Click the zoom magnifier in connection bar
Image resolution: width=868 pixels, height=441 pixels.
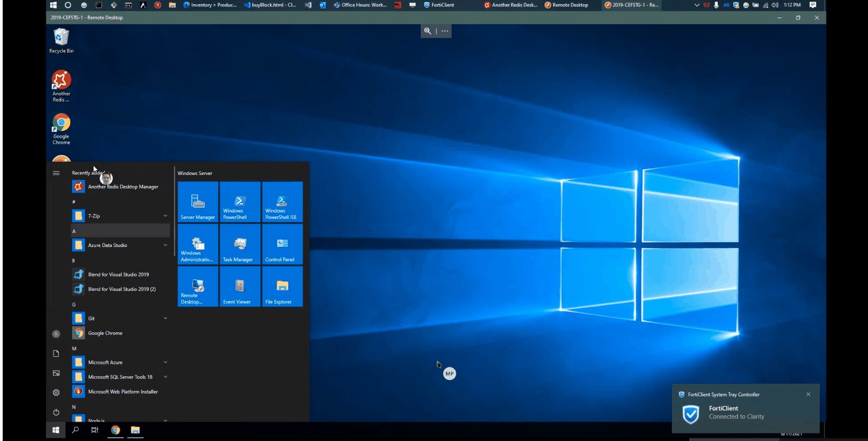[428, 31]
